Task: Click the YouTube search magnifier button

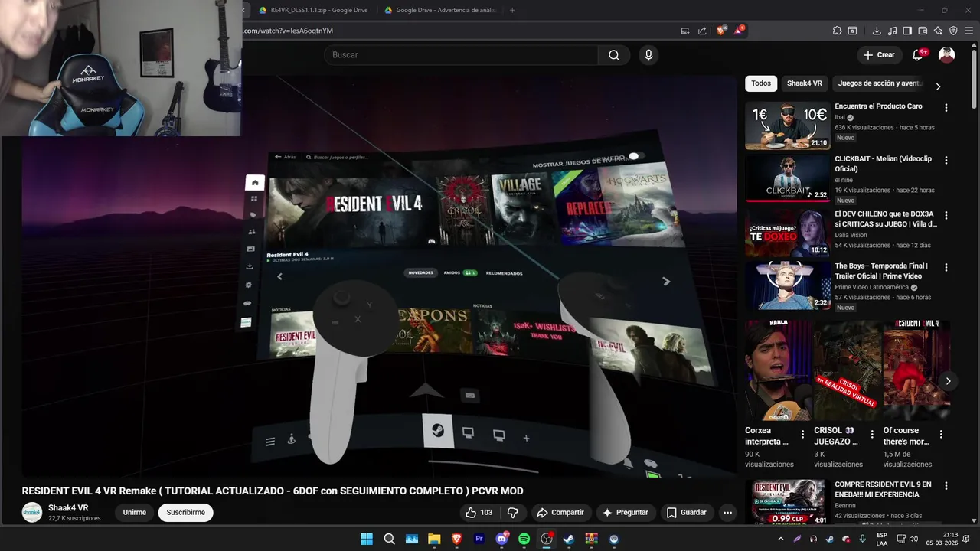Action: coord(614,55)
